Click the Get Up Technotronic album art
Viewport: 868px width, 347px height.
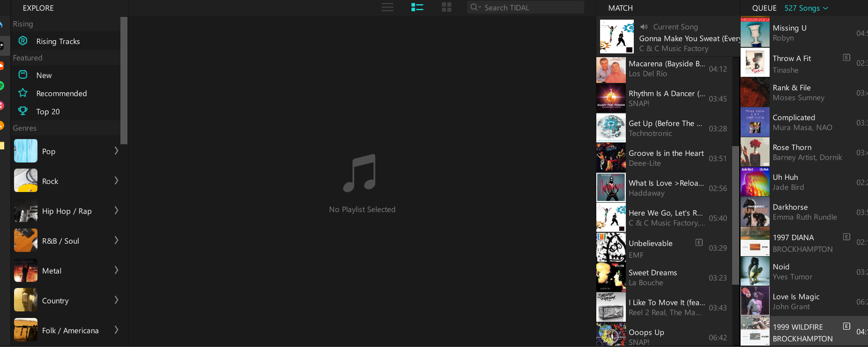pyautogui.click(x=611, y=128)
